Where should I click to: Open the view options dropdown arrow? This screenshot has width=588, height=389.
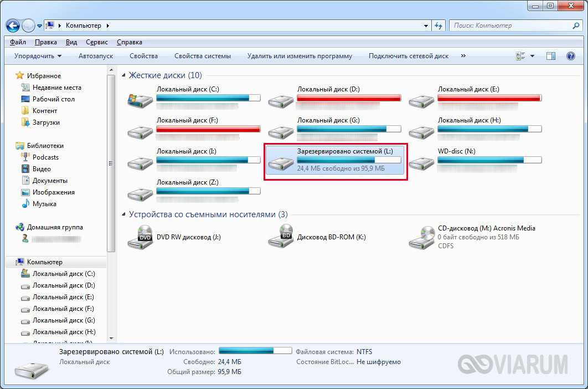pos(532,57)
